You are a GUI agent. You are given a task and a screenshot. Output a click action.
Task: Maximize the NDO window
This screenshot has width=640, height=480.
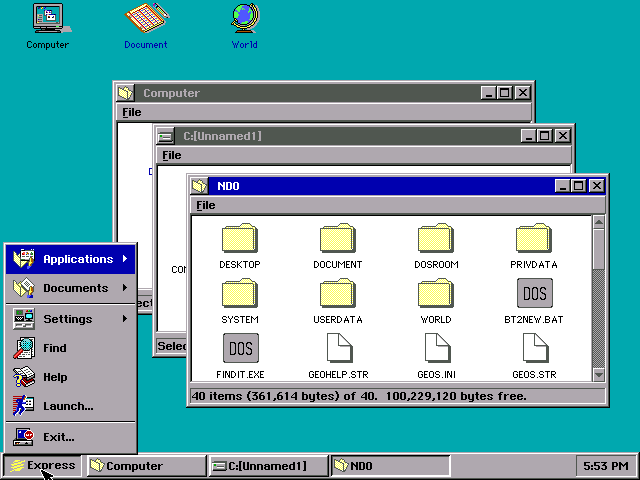pos(579,186)
